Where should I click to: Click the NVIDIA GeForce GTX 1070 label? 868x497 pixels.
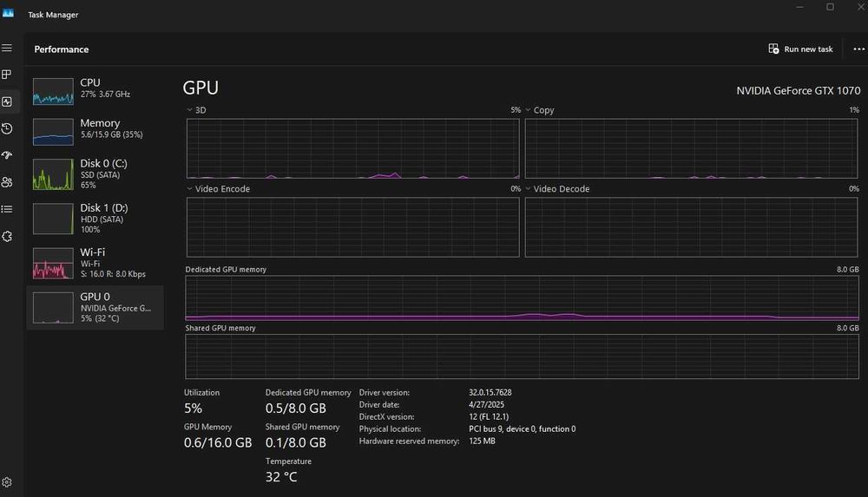pyautogui.click(x=799, y=91)
